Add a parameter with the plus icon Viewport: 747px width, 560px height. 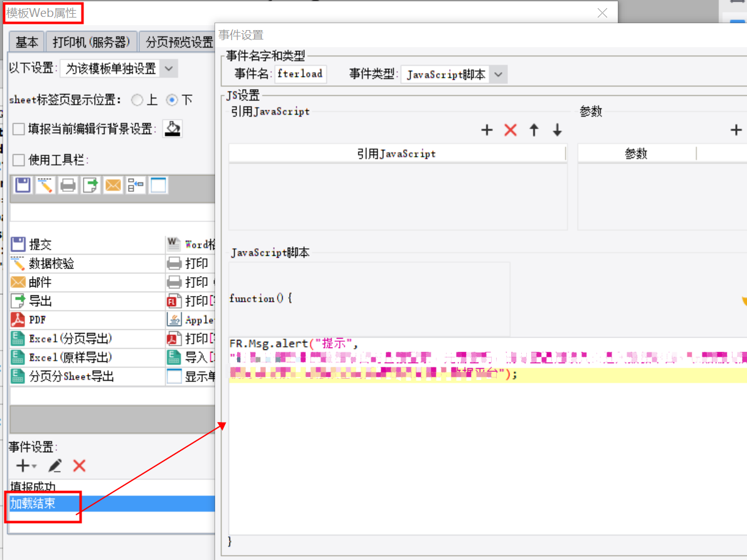click(736, 130)
